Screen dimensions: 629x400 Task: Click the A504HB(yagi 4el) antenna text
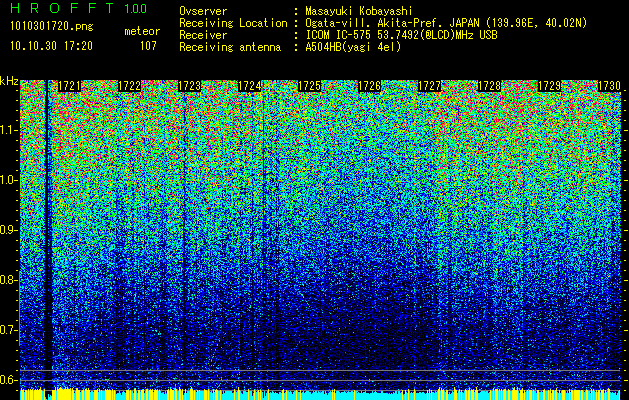(353, 47)
